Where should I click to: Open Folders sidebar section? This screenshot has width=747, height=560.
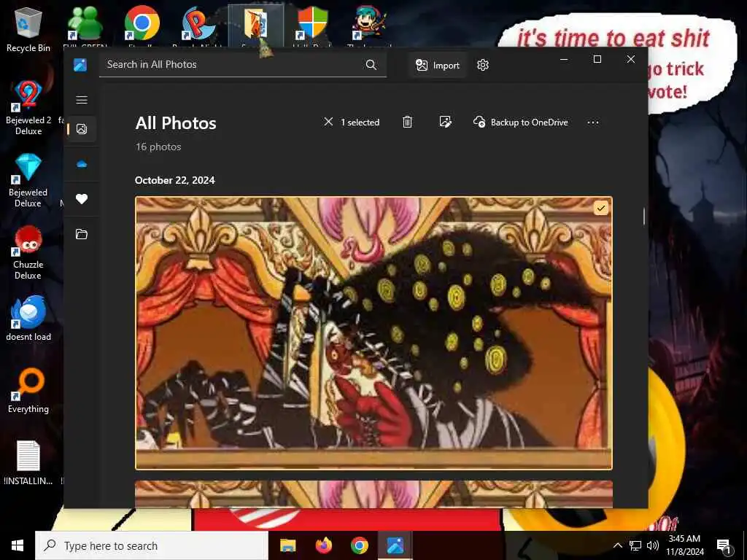point(82,234)
